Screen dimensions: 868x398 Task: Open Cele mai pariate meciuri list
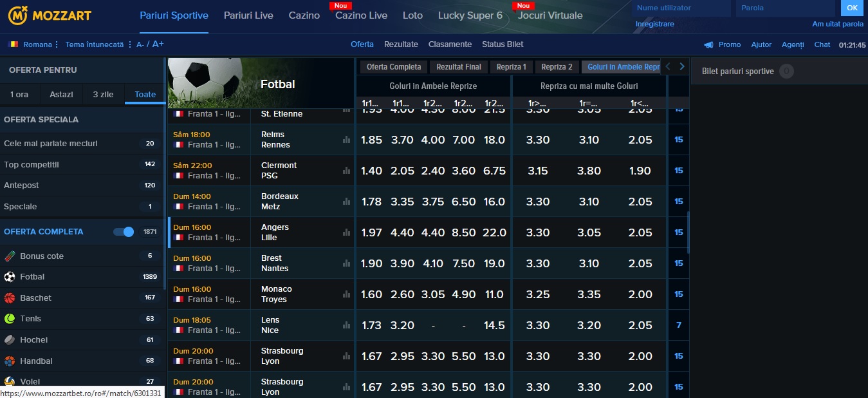point(80,144)
